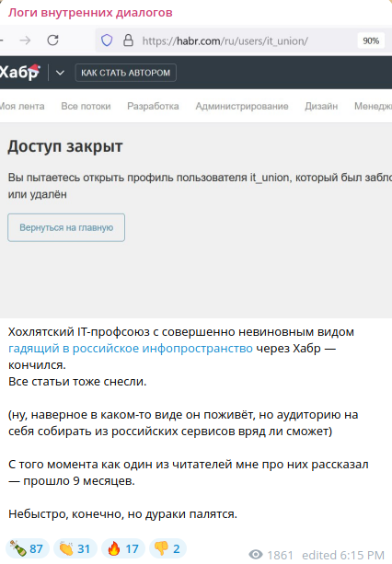This screenshot has width=392, height=564.
Task: Go to the Дизайн section
Action: 321,106
